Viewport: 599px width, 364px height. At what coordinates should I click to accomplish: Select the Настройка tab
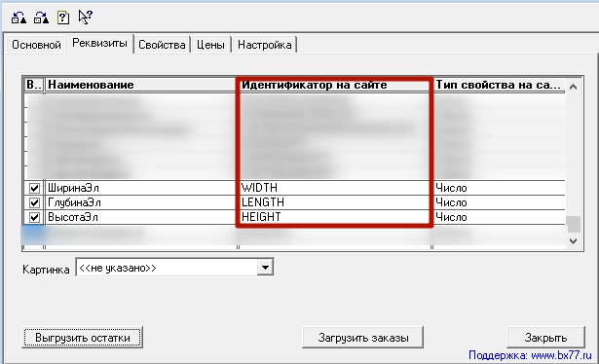click(x=264, y=45)
